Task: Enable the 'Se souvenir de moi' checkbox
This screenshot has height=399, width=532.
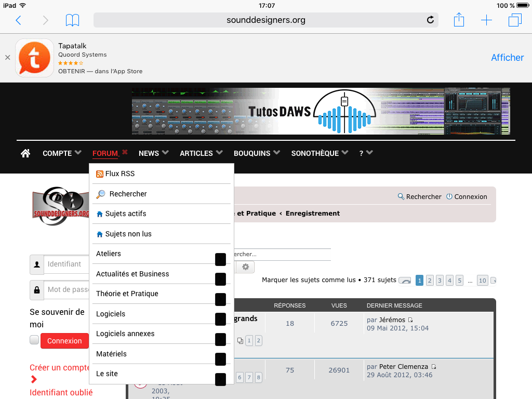Action: point(34,340)
